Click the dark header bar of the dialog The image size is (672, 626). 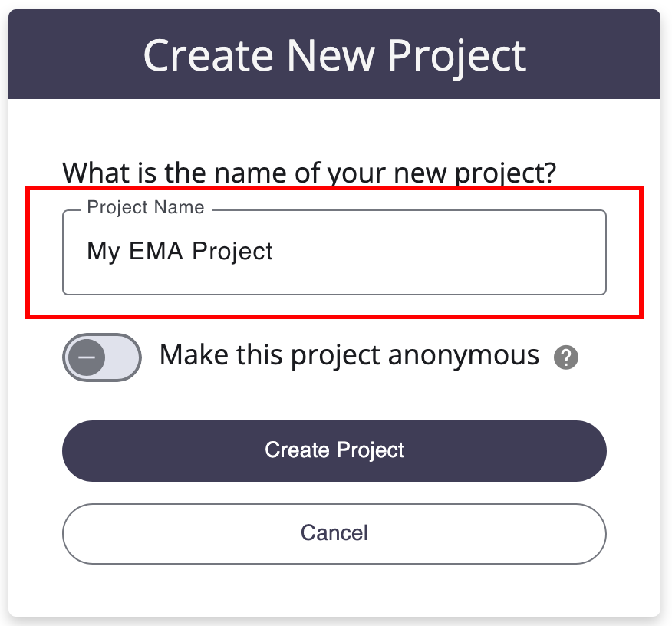[x=334, y=54]
